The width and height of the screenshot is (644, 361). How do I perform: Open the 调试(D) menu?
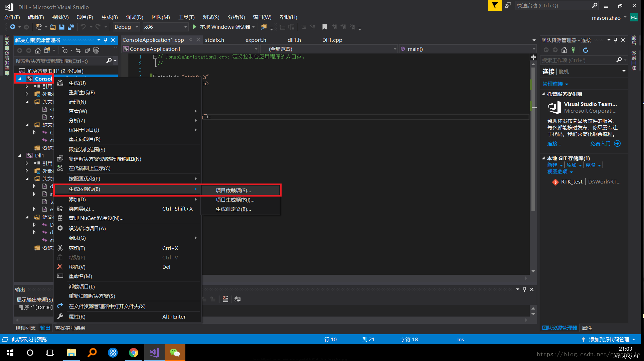click(135, 17)
